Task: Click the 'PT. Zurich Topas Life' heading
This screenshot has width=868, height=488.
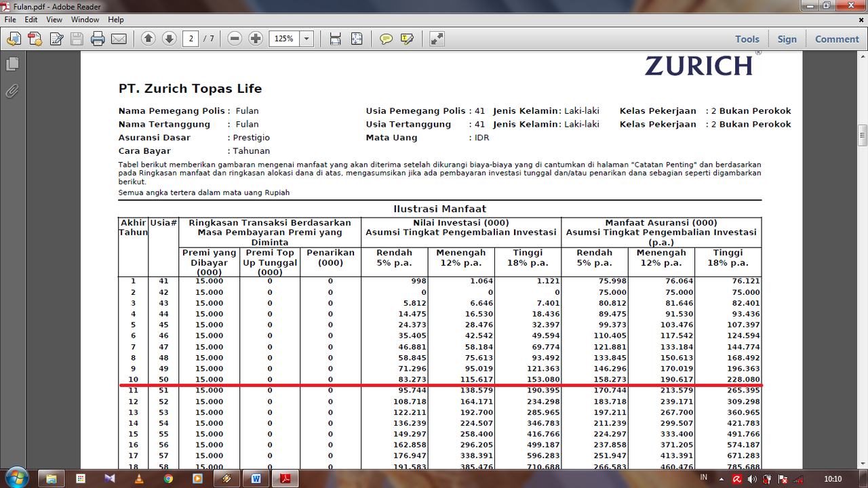Action: click(190, 89)
